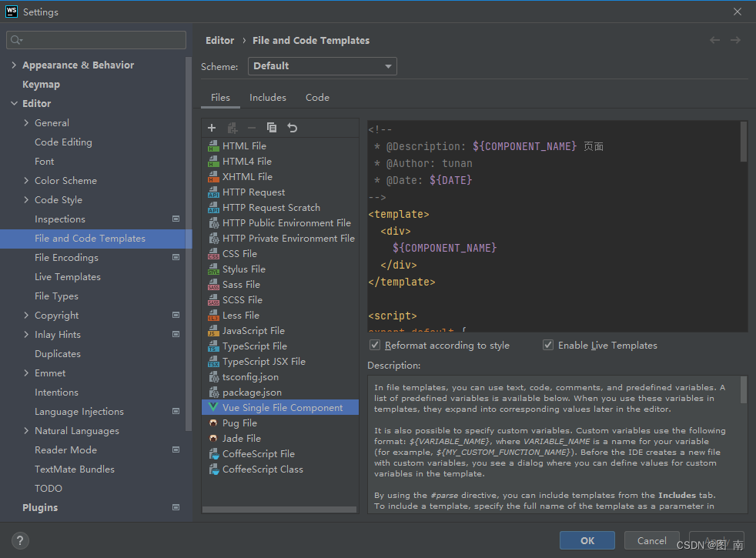Viewport: 756px width, 558px height.
Task: Click the HTML File template icon
Action: tap(213, 146)
